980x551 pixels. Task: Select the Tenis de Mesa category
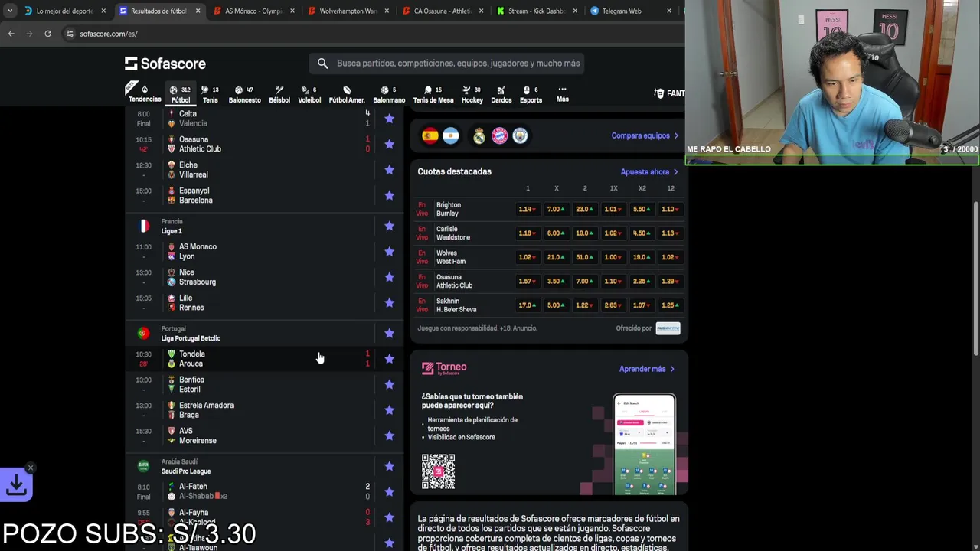click(x=433, y=94)
